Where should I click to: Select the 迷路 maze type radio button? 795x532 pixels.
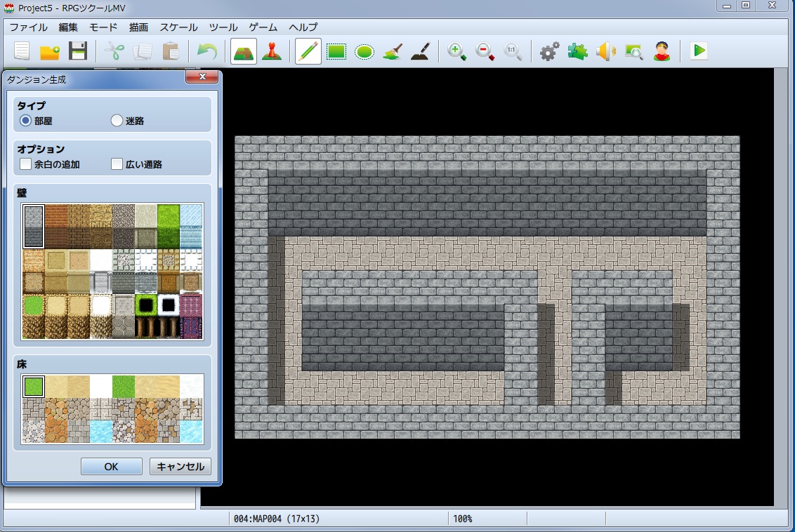[x=117, y=121]
